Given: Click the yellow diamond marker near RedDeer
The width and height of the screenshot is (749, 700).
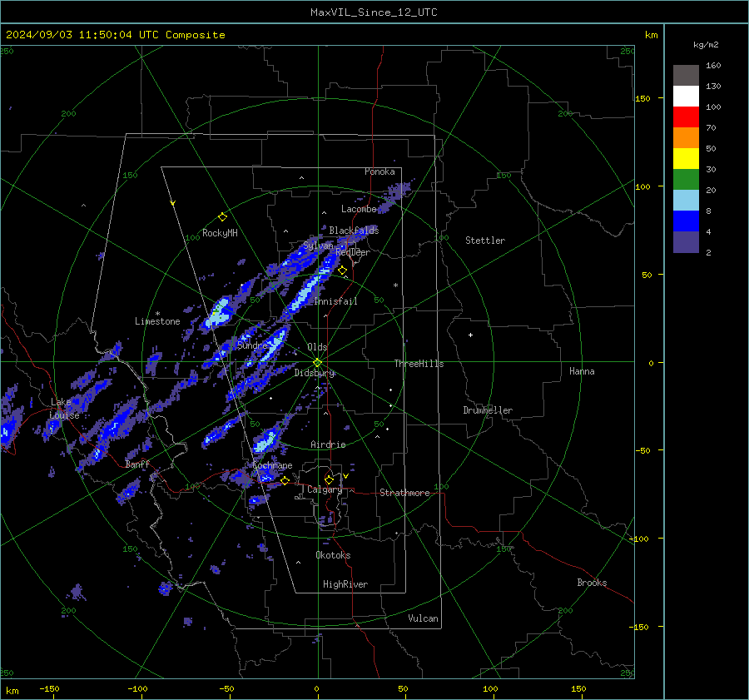Looking at the screenshot, I should pyautogui.click(x=342, y=271).
